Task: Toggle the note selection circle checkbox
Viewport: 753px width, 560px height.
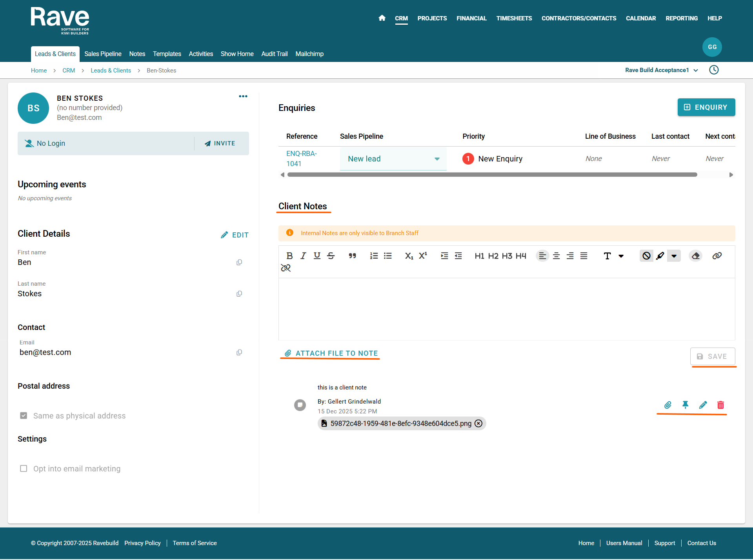Action: pos(300,405)
